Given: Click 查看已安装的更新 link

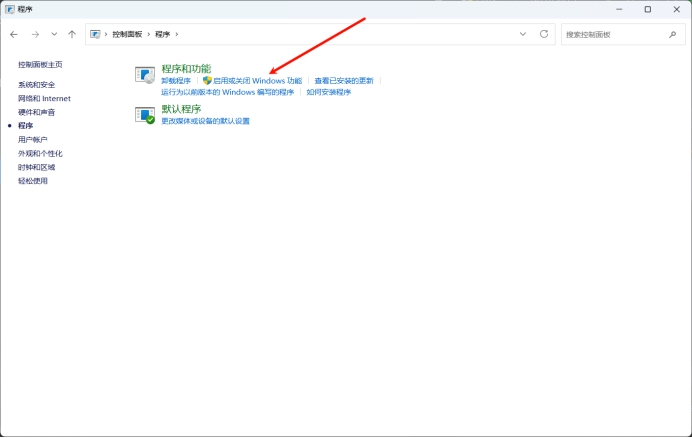Looking at the screenshot, I should [344, 81].
